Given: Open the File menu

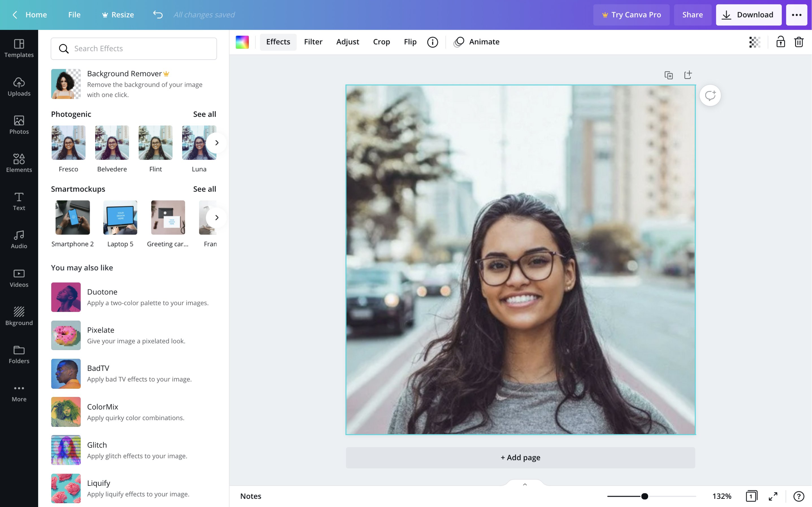Looking at the screenshot, I should click(74, 15).
